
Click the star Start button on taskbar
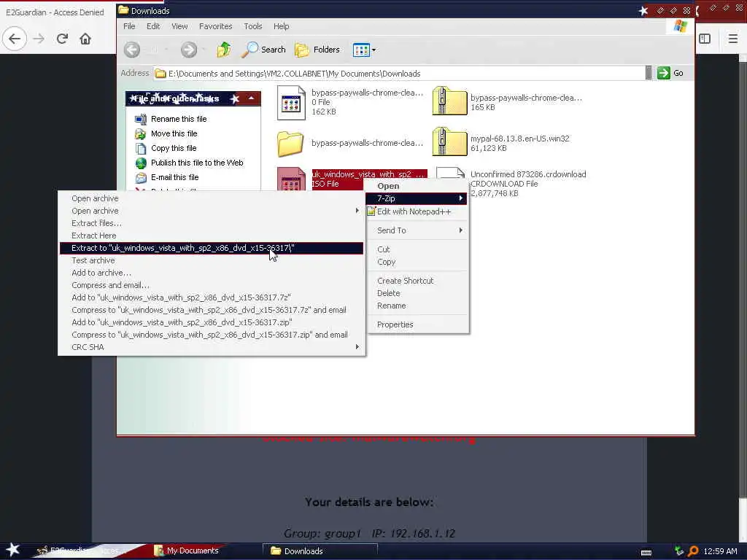[x=12, y=550]
